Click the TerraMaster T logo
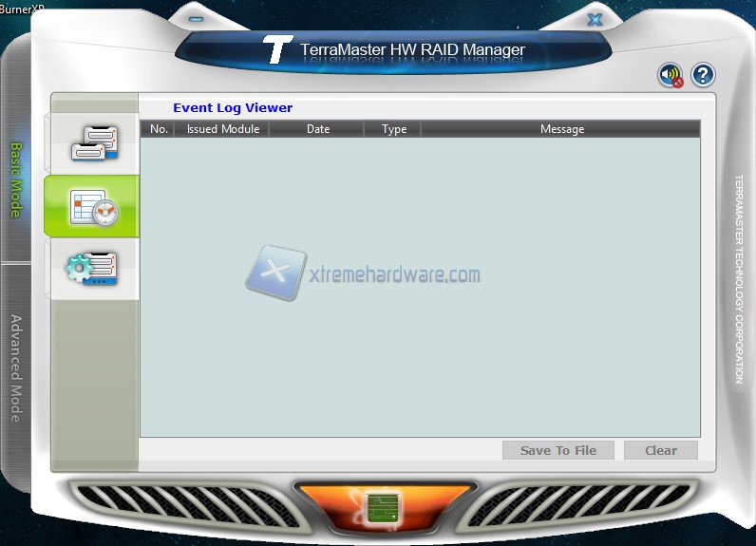The image size is (756, 546). tap(277, 50)
